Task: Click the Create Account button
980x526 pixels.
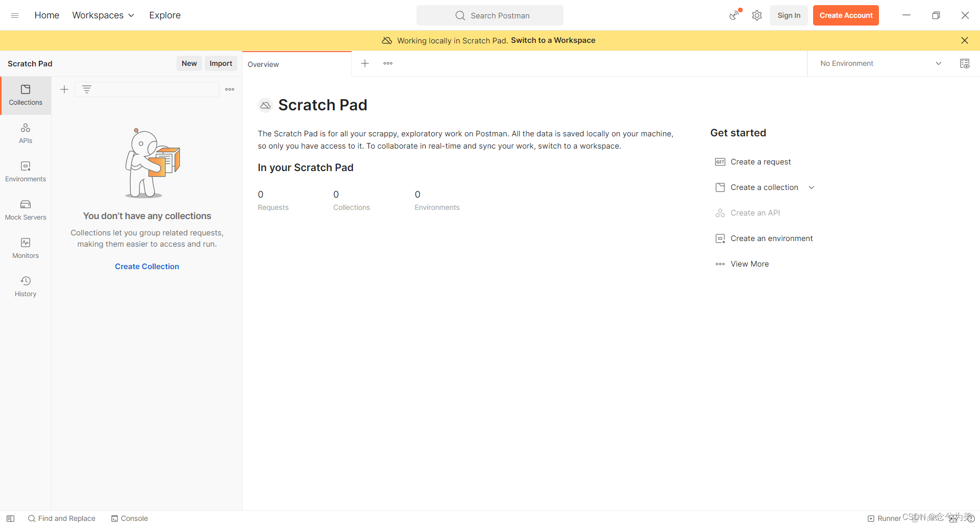Action: (846, 15)
